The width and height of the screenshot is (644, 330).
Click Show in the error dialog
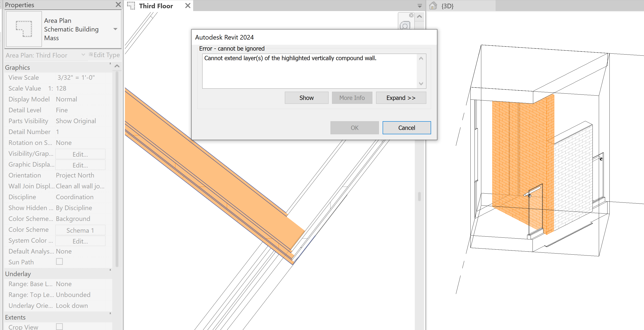coord(306,98)
